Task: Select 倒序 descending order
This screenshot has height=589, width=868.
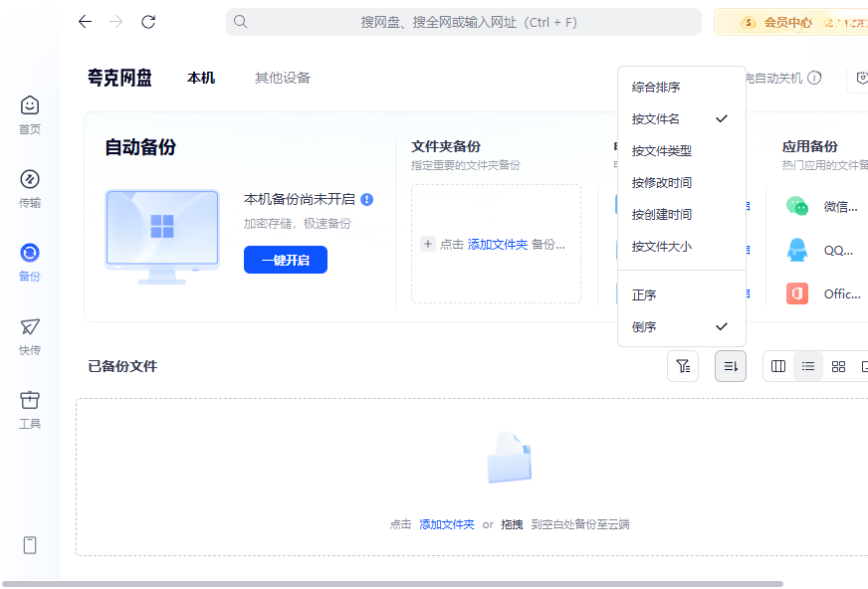Action: [682, 327]
